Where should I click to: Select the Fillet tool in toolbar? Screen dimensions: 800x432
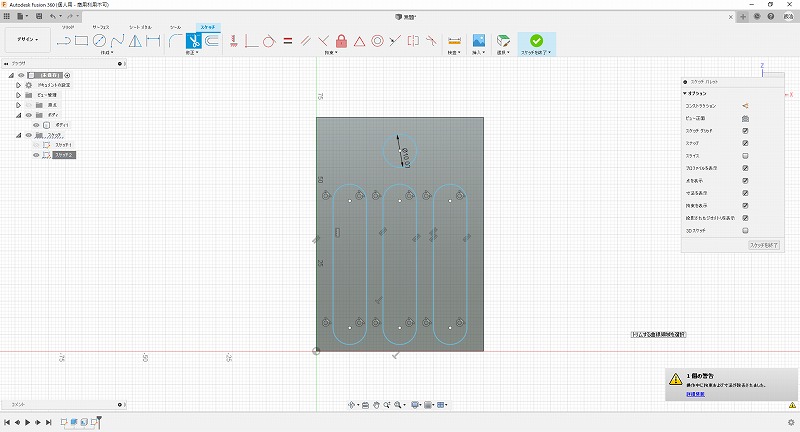177,41
